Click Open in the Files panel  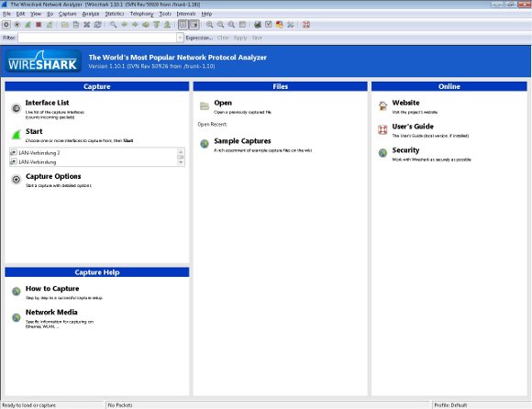[223, 103]
